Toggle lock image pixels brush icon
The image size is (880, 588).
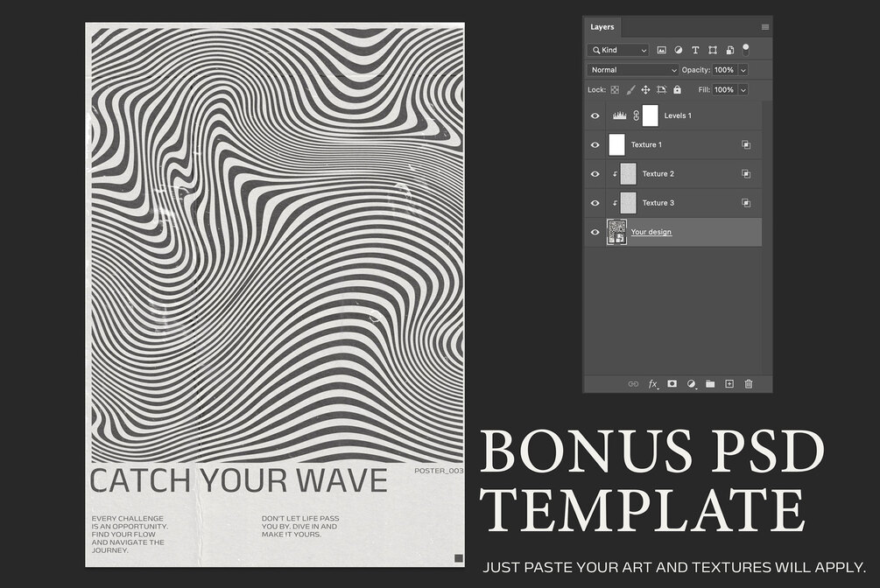(630, 90)
